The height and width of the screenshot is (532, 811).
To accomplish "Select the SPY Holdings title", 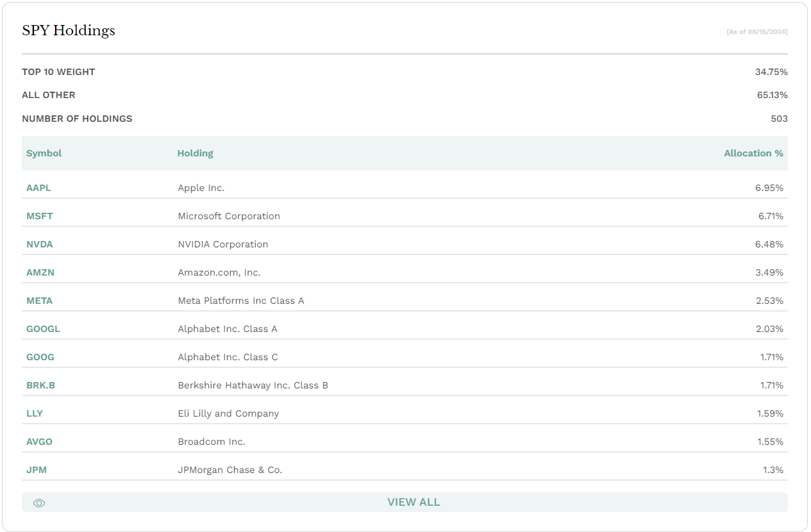I will (69, 31).
